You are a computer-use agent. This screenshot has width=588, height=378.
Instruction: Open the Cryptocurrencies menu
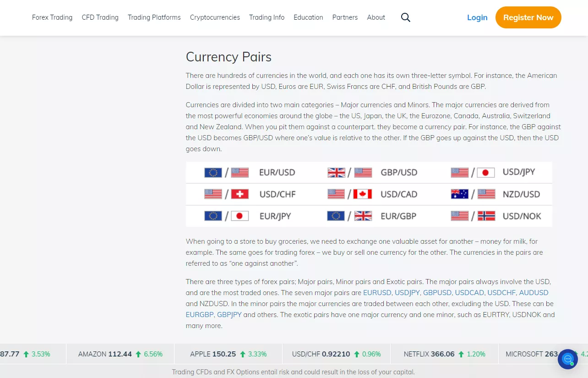[x=215, y=17]
